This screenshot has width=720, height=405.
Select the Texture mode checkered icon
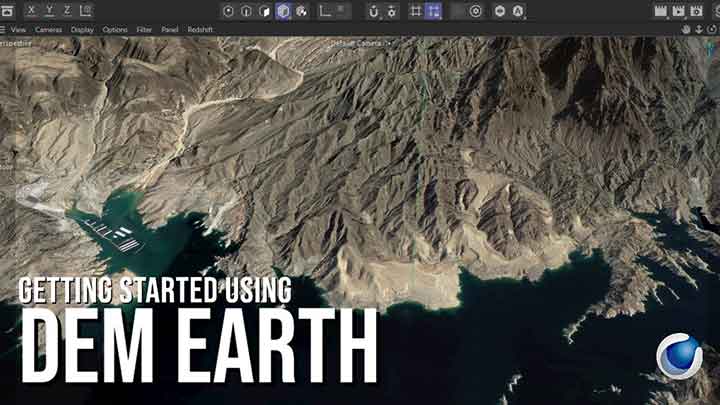[301, 11]
